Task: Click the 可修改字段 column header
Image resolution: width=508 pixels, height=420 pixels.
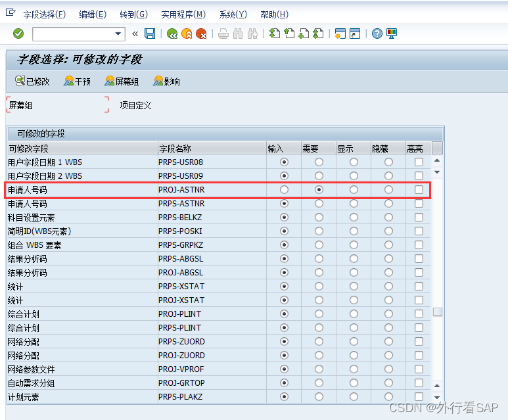Action: click(83, 149)
